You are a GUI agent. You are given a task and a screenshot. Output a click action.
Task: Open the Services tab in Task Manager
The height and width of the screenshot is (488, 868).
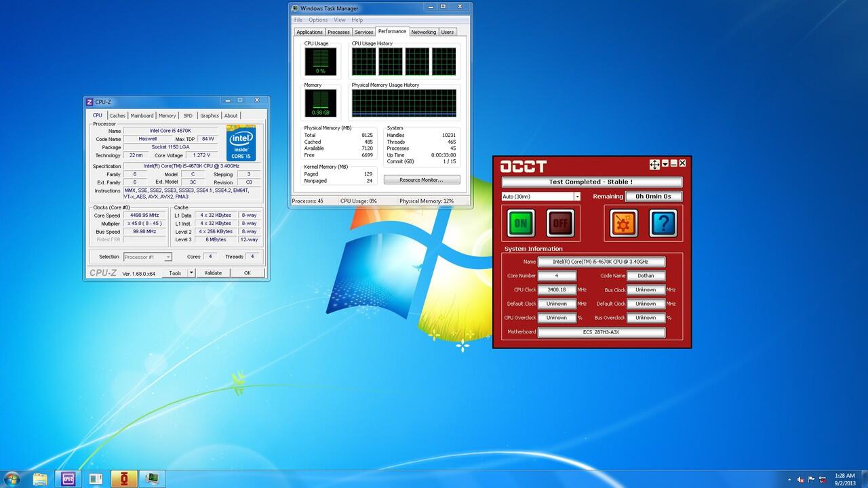364,32
